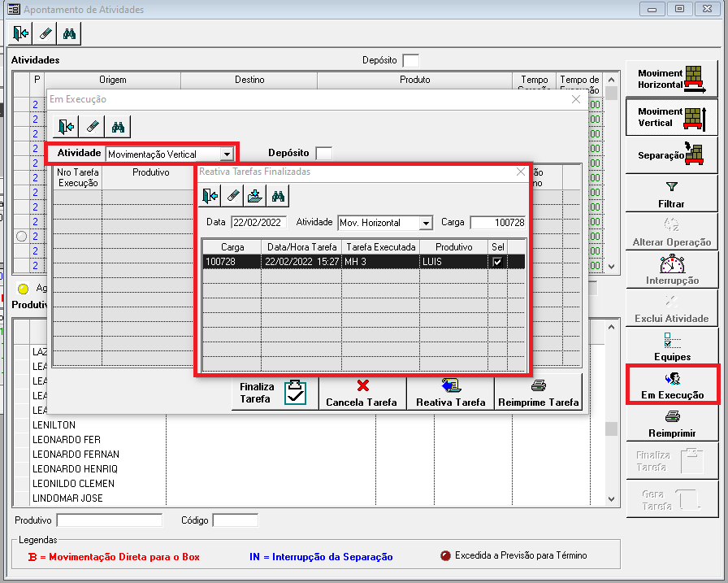Click Exclui Atividade button
This screenshot has width=728, height=583.
[671, 309]
